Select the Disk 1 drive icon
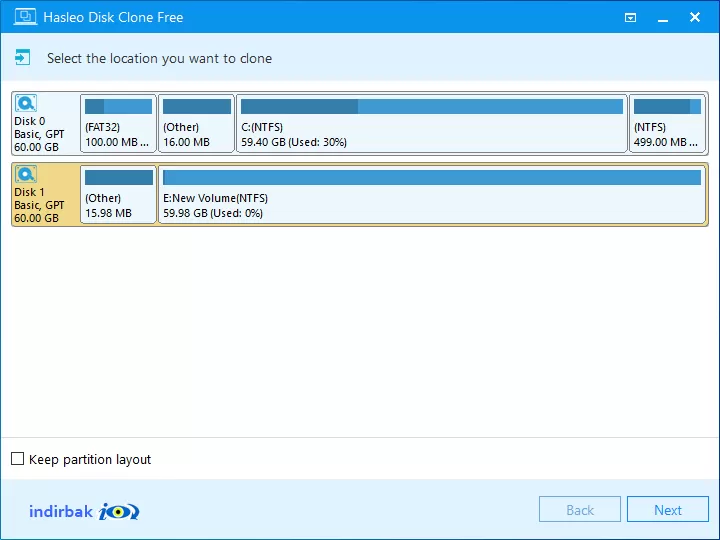The width and height of the screenshot is (720, 540). [26, 174]
